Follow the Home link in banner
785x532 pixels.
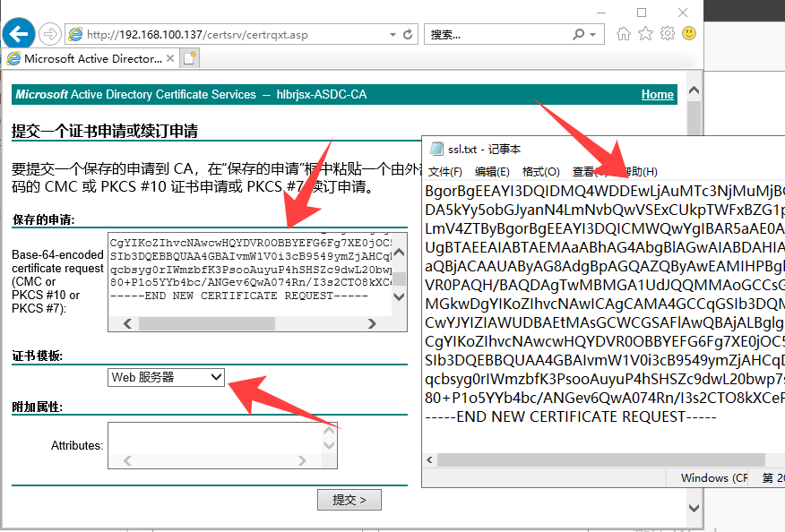point(657,95)
